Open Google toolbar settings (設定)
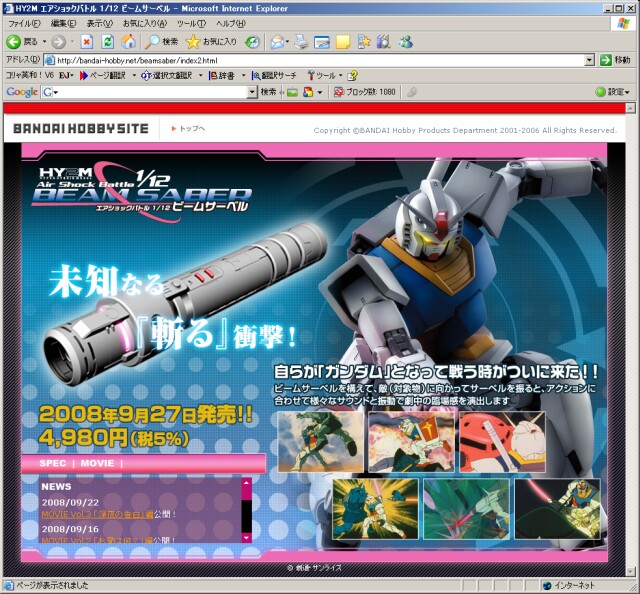The image size is (640, 594). (612, 92)
